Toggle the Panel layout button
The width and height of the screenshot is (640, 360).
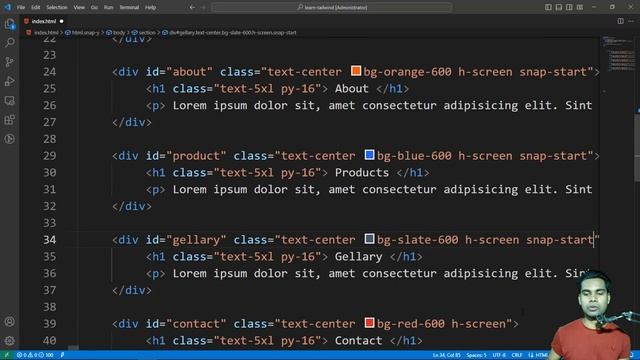pyautogui.click(x=559, y=7)
